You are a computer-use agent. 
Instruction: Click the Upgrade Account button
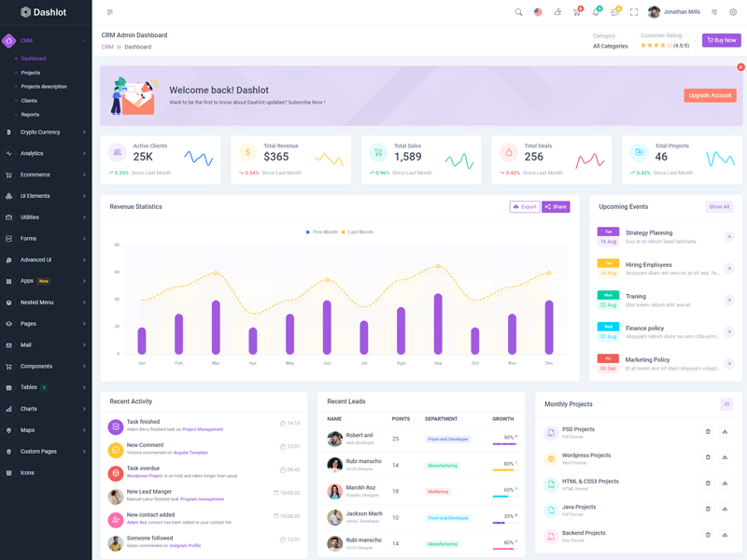pyautogui.click(x=710, y=95)
